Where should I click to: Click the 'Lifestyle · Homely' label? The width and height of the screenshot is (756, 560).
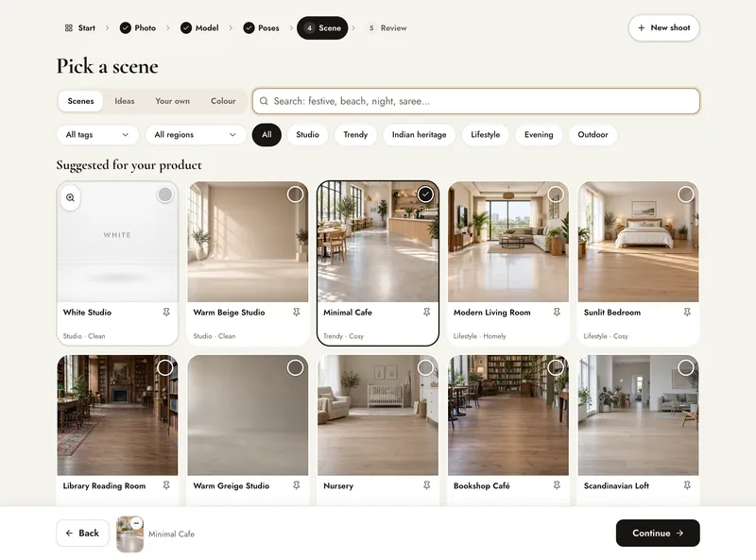pos(480,336)
